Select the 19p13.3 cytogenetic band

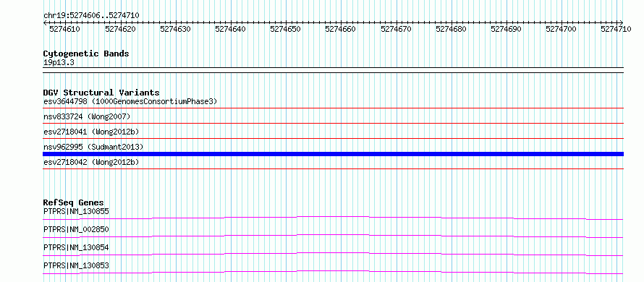coord(59,63)
